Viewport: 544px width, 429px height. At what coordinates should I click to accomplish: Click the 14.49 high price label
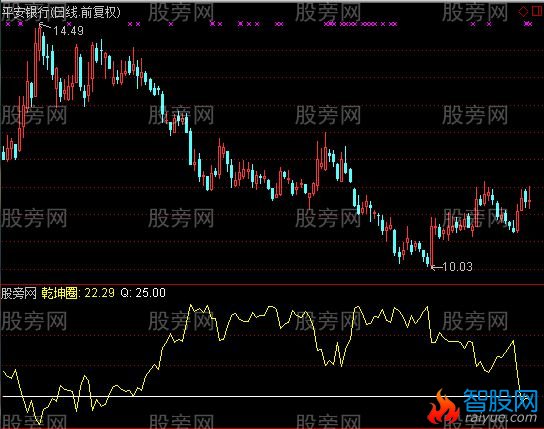(x=68, y=31)
